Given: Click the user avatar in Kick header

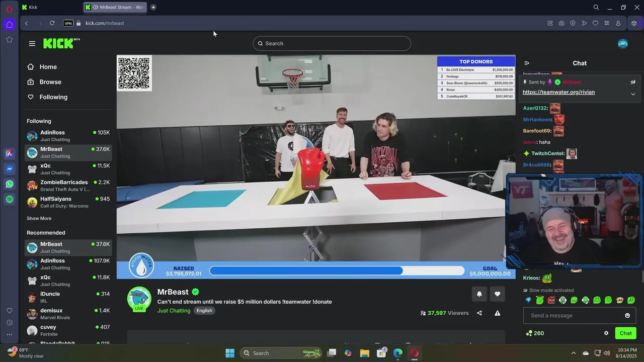Looking at the screenshot, I should pyautogui.click(x=623, y=43).
